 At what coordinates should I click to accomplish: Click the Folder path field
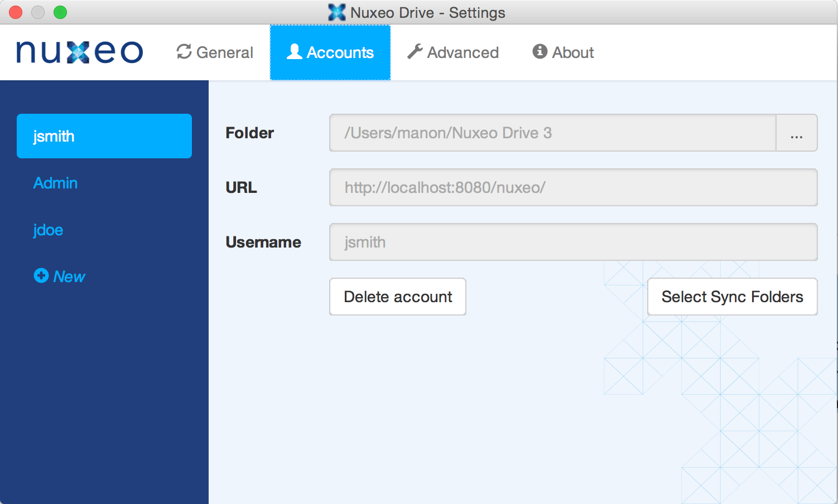point(553,133)
